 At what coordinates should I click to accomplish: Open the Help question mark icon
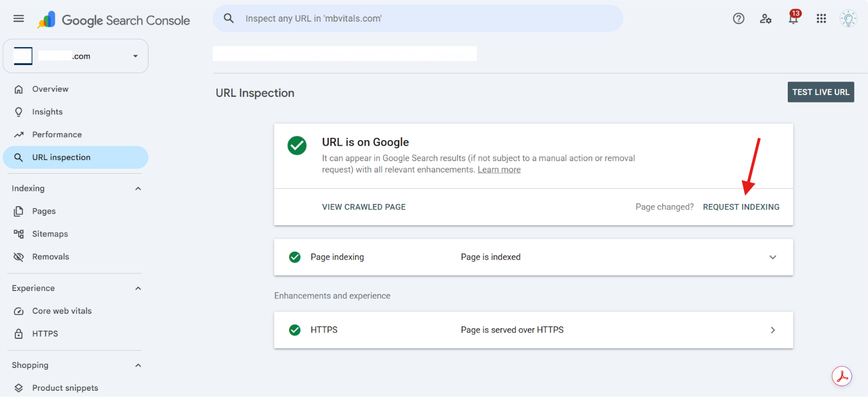pyautogui.click(x=739, y=19)
